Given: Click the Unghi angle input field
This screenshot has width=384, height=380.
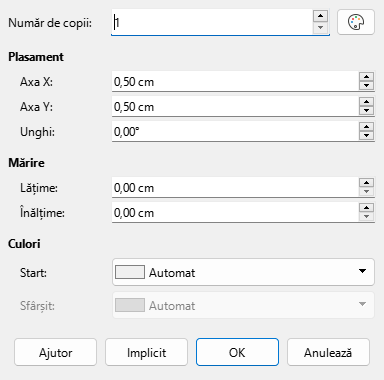Looking at the screenshot, I should pos(235,132).
